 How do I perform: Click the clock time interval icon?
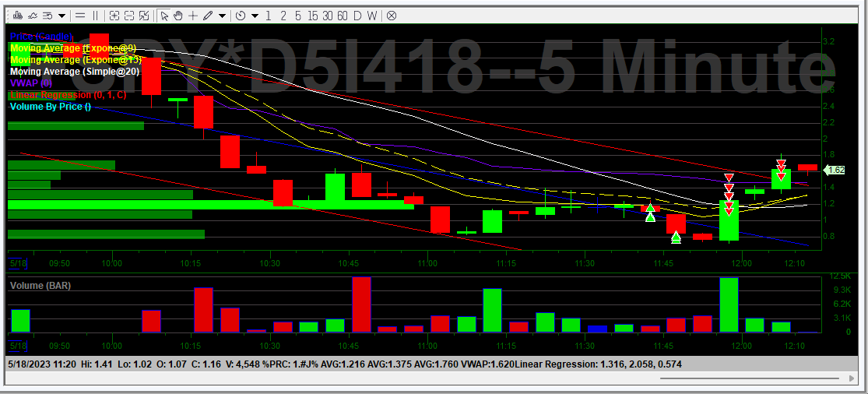click(241, 16)
